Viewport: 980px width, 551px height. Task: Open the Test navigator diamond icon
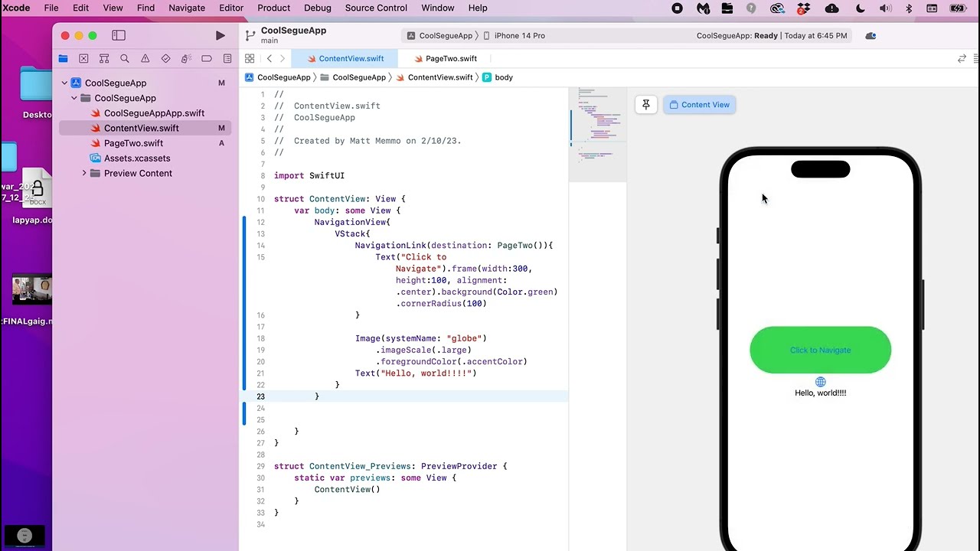165,58
